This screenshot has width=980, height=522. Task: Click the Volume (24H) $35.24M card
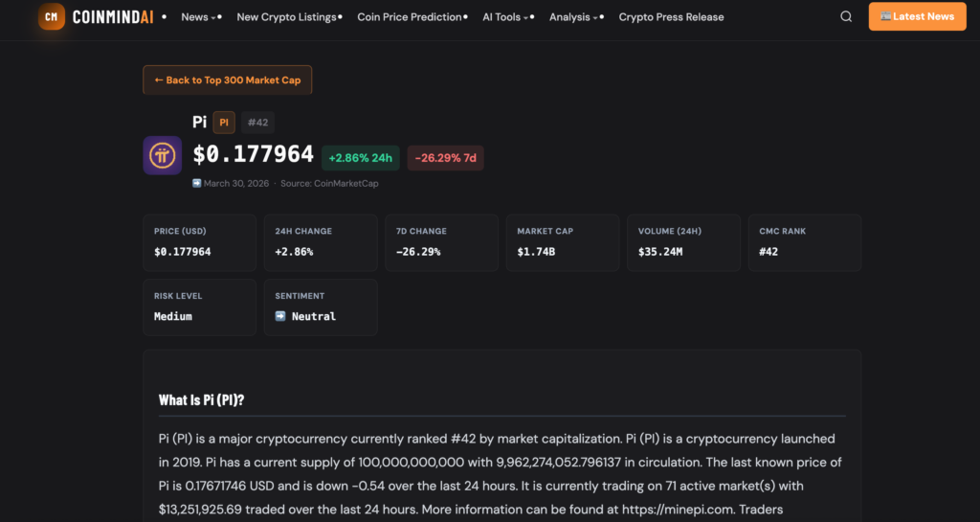point(683,242)
